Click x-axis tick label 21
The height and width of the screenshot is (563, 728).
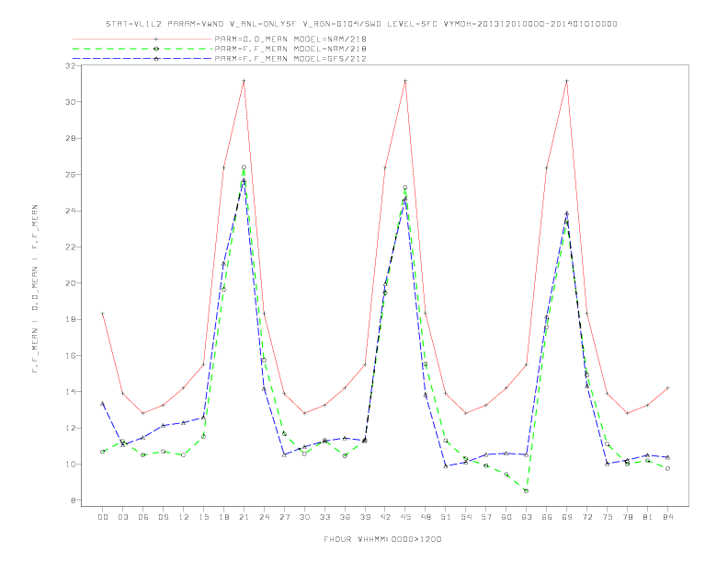244,517
